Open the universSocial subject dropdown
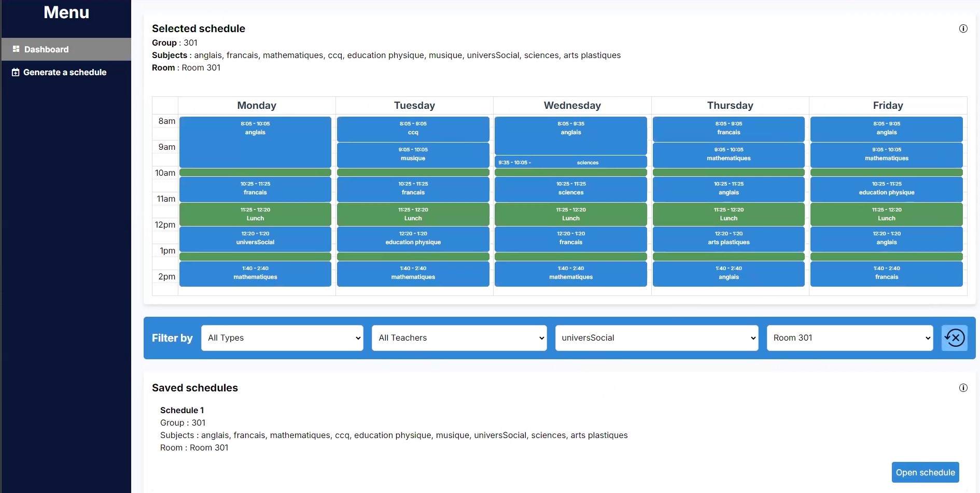This screenshot has width=980, height=493. [x=656, y=338]
